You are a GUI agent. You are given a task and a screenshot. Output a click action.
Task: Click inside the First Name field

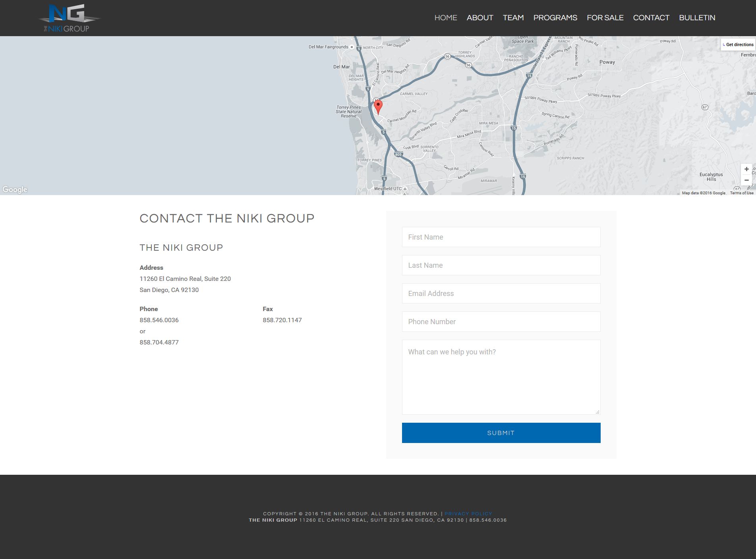coord(501,237)
